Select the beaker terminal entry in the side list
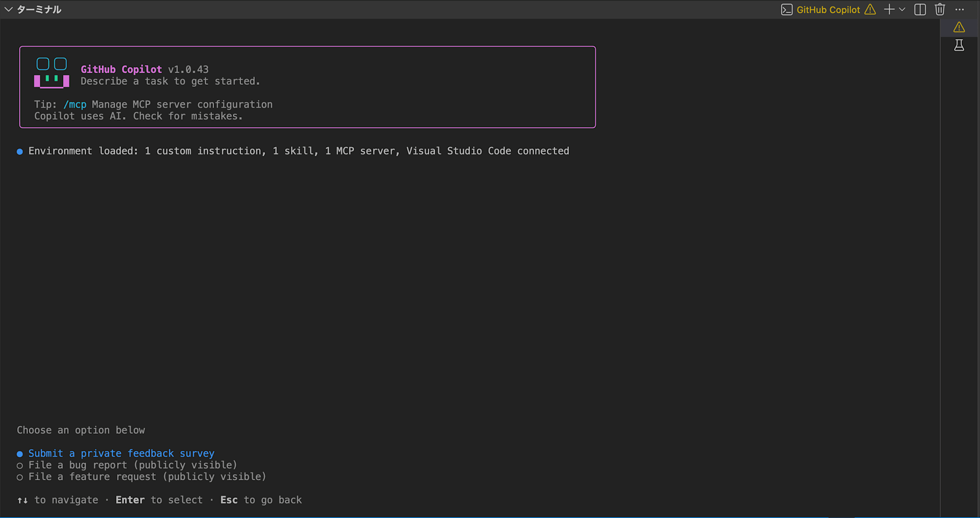The image size is (980, 518). click(959, 46)
